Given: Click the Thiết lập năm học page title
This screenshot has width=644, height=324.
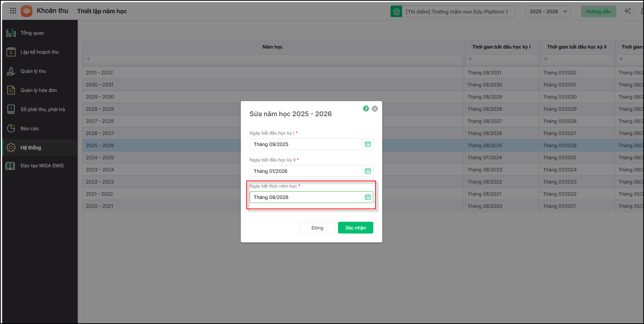Looking at the screenshot, I should click(x=102, y=11).
